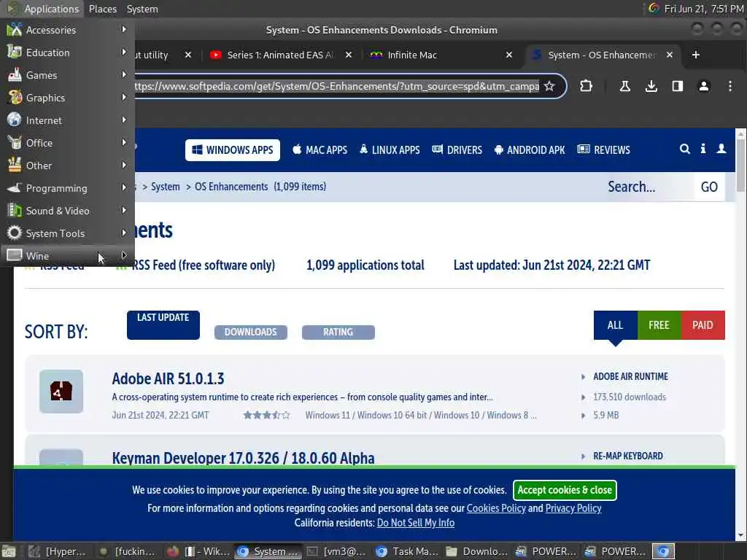Screen dimensions: 747x560
Task: Filter listing by PAID
Action: coord(703,325)
